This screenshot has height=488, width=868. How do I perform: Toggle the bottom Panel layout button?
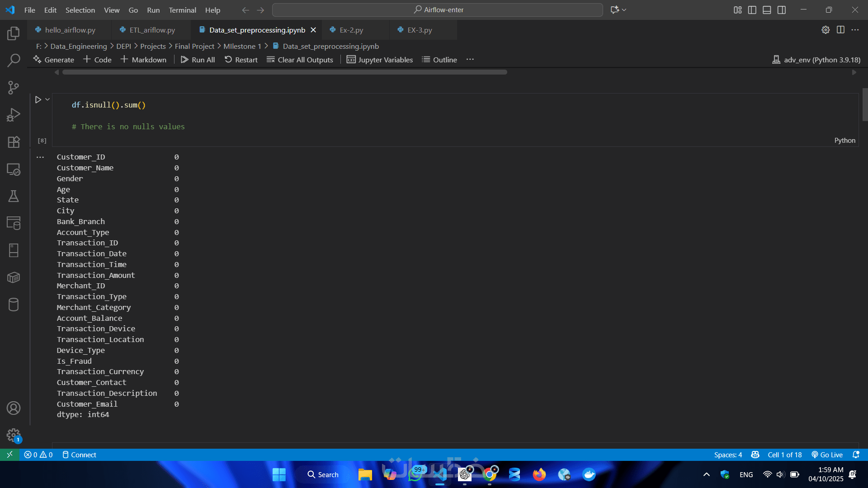click(x=767, y=10)
